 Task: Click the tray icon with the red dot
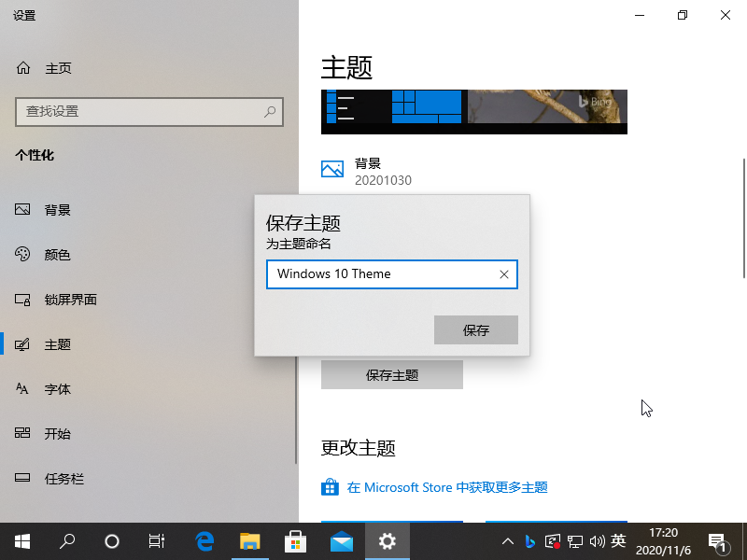click(553, 541)
